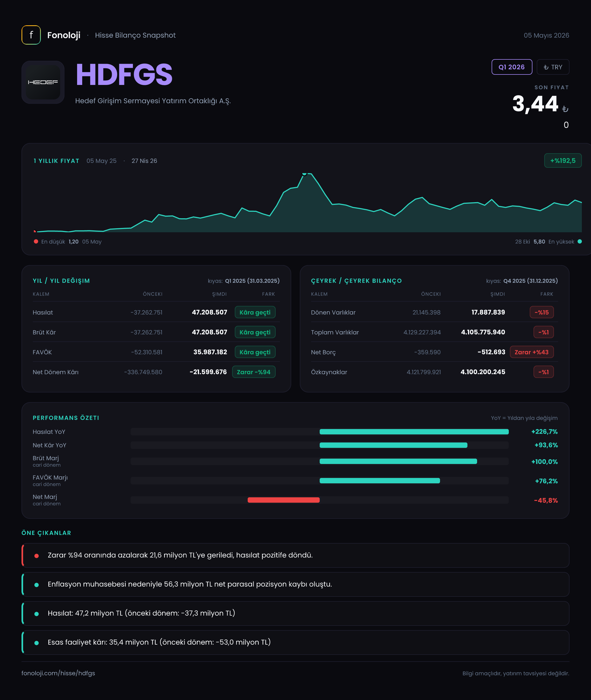Click the '+226,7%' Hasılat YoY value
Viewport: 591px width, 700px height.
(545, 431)
